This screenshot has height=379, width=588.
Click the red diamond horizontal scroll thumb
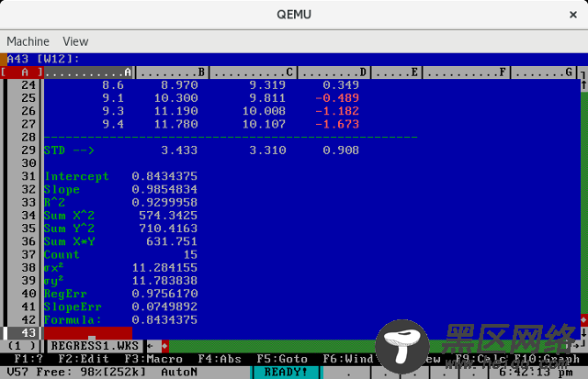pos(165,346)
